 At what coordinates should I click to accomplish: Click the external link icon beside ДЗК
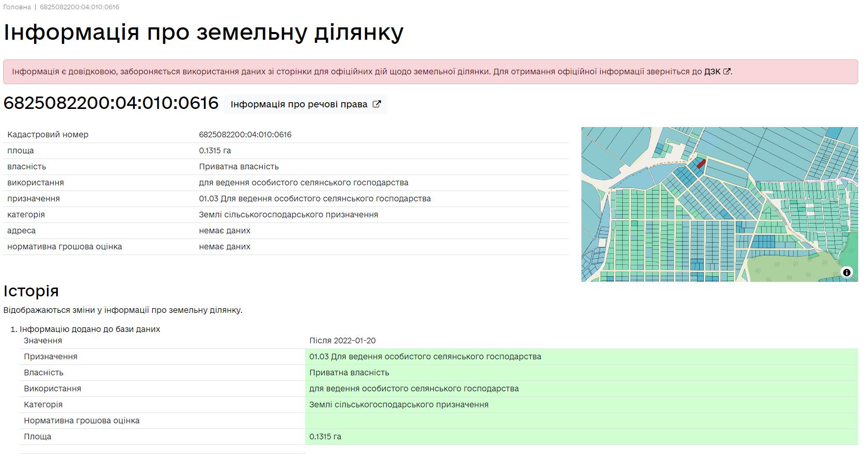tap(727, 72)
